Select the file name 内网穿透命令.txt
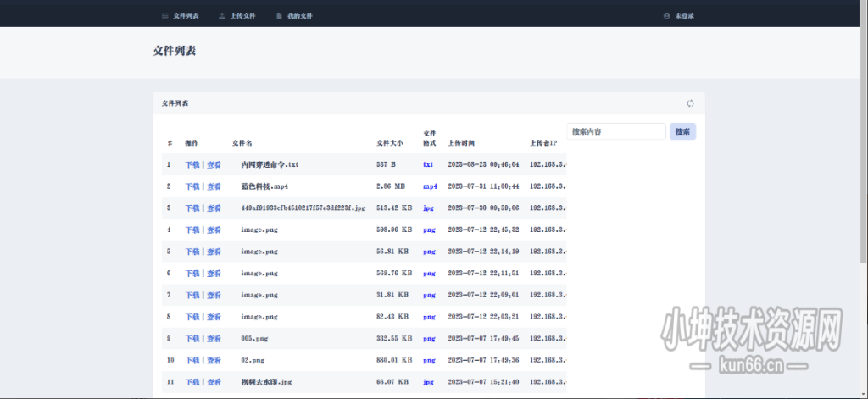The width and height of the screenshot is (868, 399). [x=270, y=165]
